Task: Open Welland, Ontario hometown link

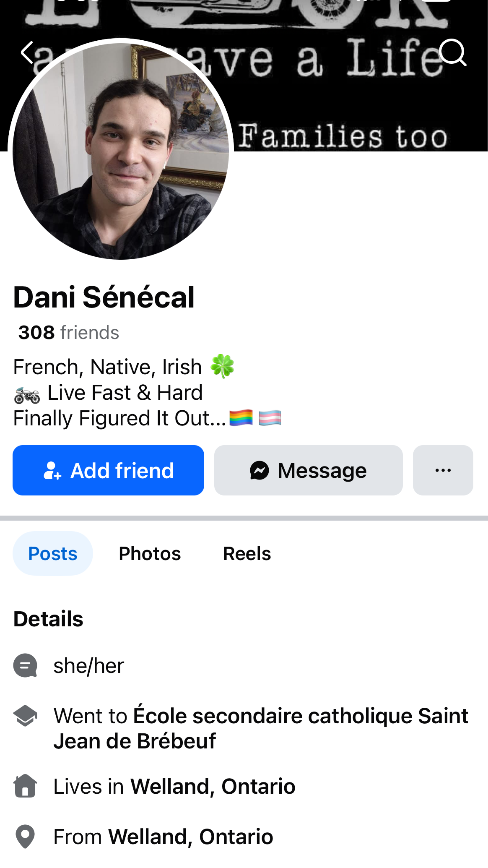Action: pyautogui.click(x=191, y=837)
